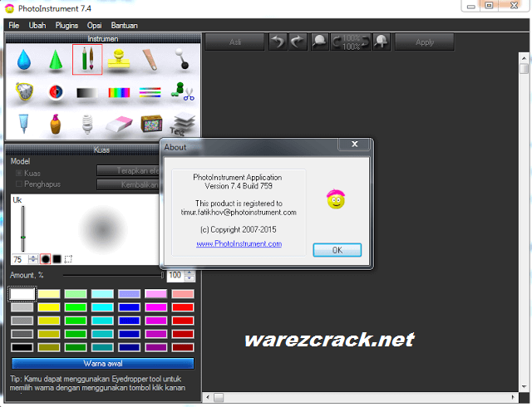The height and width of the screenshot is (407, 532).
Task: Select the rainbow spectrum color tool
Action: point(119,92)
